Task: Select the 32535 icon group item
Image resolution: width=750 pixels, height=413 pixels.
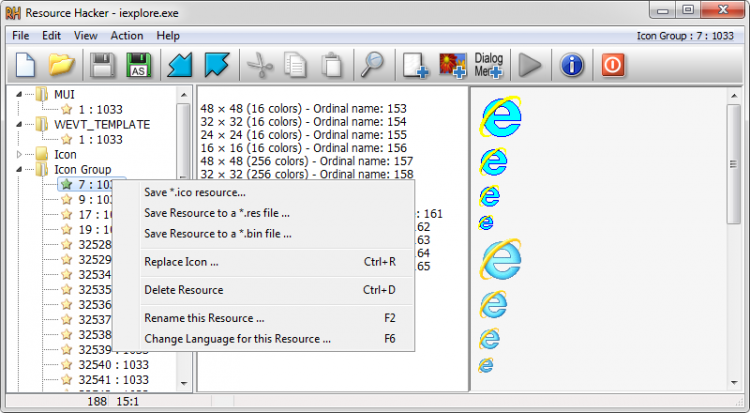Action: [x=95, y=290]
